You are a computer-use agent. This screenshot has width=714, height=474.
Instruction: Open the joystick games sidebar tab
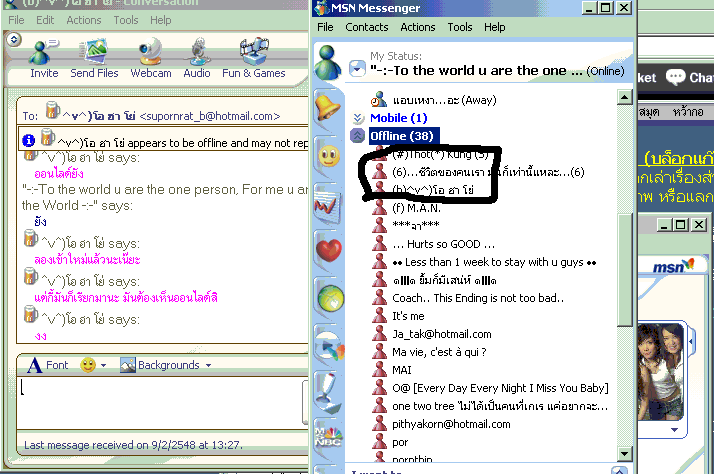point(327,392)
